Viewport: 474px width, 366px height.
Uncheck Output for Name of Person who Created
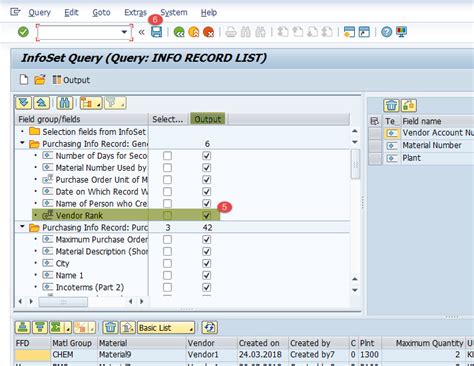click(x=207, y=203)
